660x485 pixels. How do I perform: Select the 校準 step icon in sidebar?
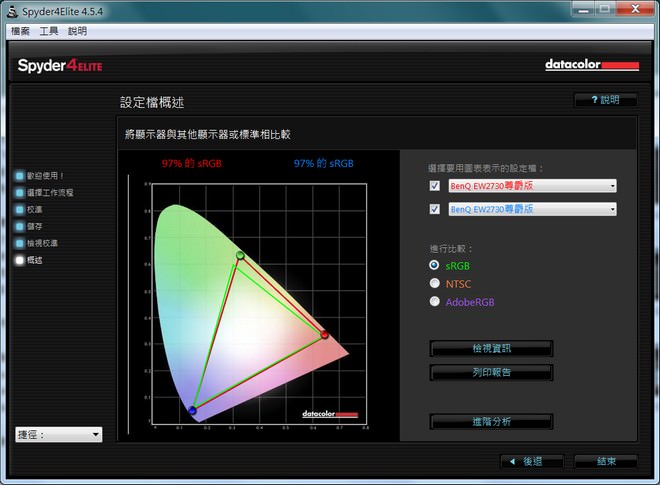(x=20, y=209)
